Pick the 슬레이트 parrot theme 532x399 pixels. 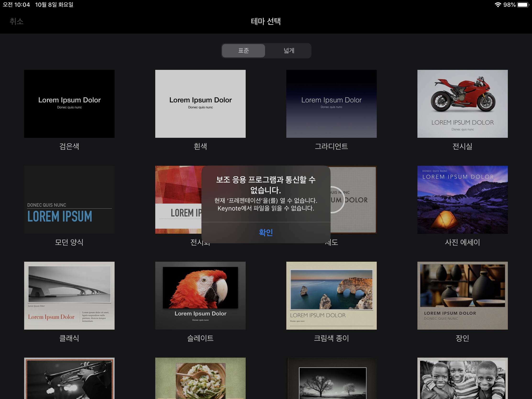[x=200, y=295]
